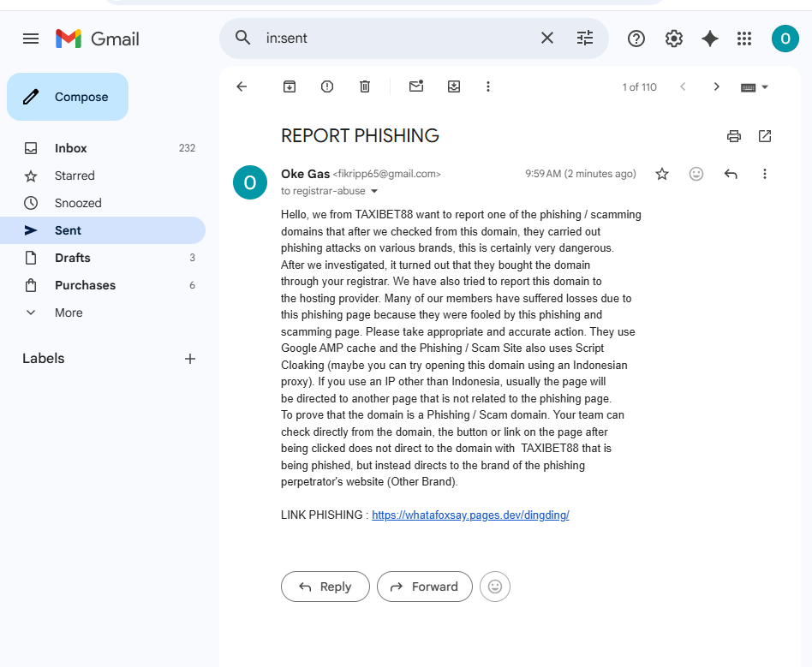
Task: Open the main menu hamburger icon
Action: point(31,39)
